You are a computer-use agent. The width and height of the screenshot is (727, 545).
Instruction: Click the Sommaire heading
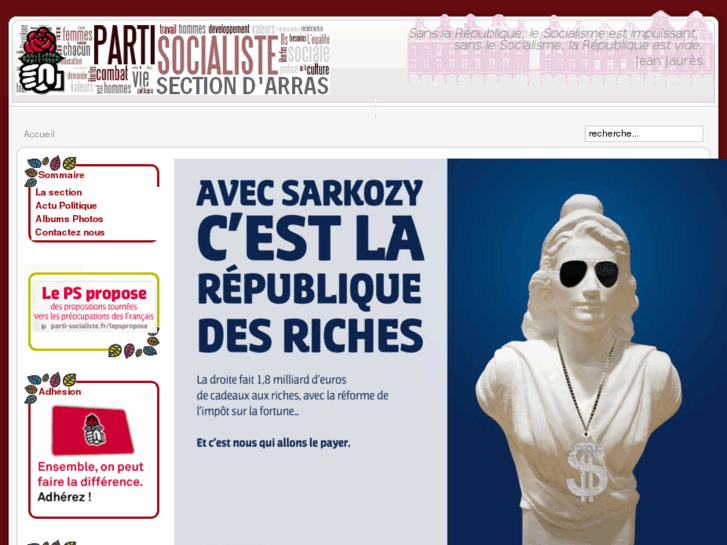click(61, 175)
